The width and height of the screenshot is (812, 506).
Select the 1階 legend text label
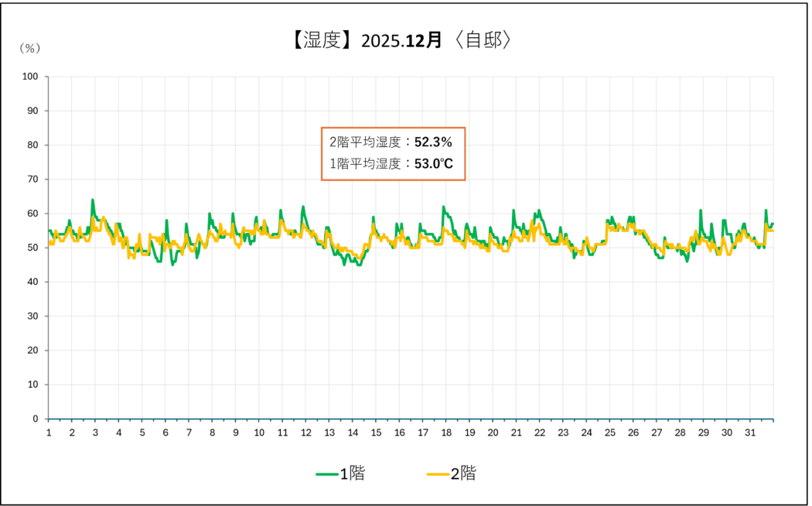click(x=353, y=474)
